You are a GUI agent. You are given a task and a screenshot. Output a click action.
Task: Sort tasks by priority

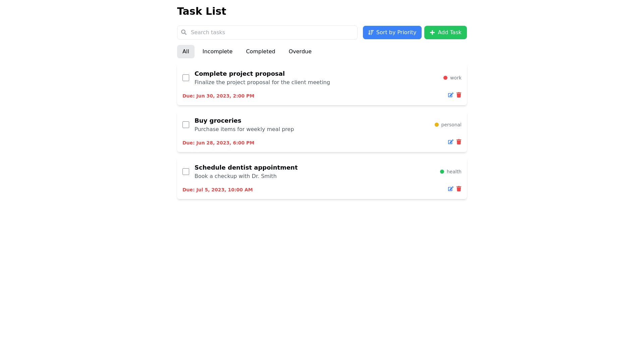tap(392, 33)
